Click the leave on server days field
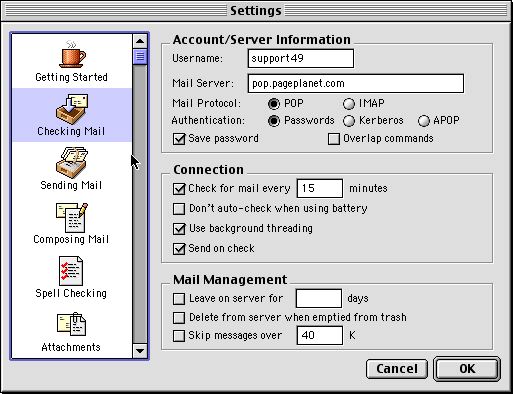Screen dimensions: 513x394 click(x=319, y=298)
